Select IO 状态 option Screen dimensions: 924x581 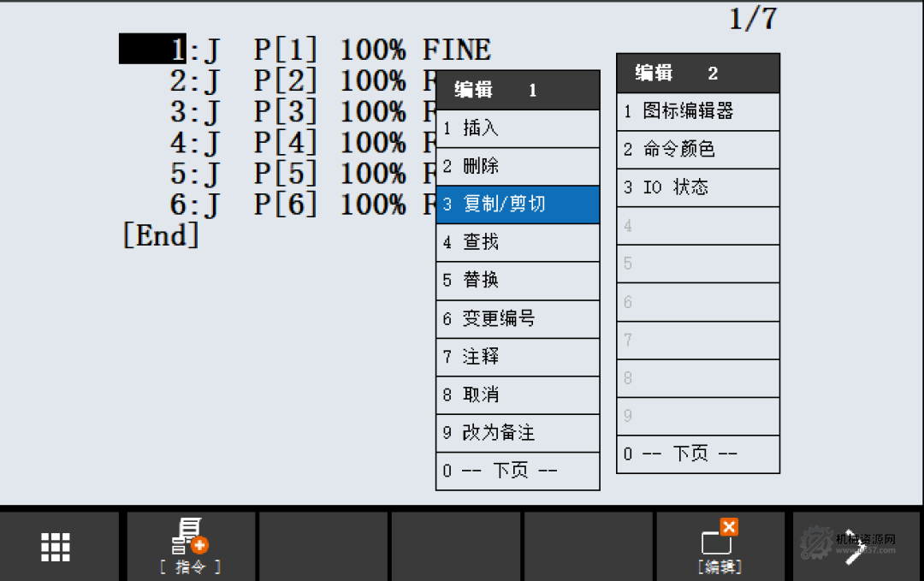(697, 187)
